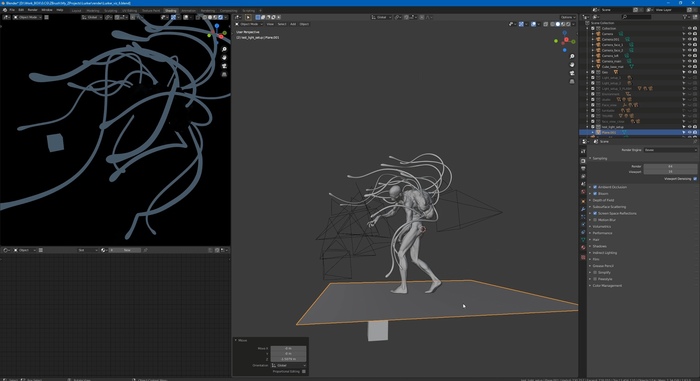Click the Render samples value field
The width and height of the screenshot is (700, 381).
point(670,166)
